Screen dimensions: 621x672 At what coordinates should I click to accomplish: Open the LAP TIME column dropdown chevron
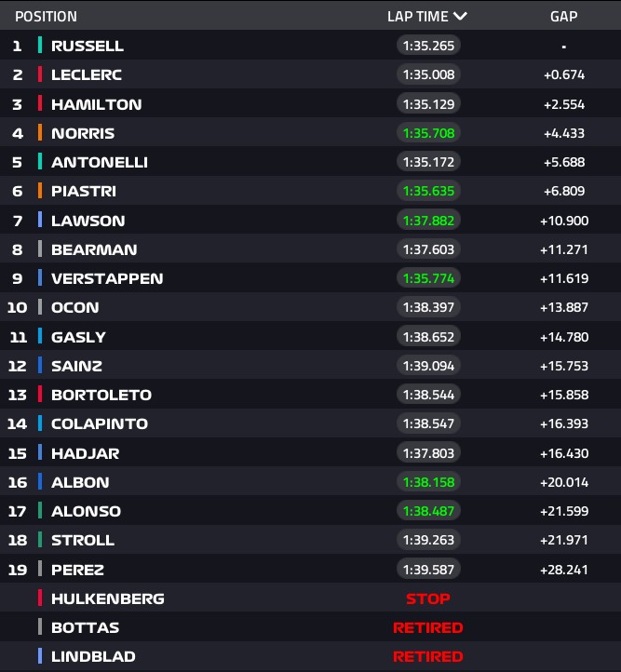[x=460, y=16]
